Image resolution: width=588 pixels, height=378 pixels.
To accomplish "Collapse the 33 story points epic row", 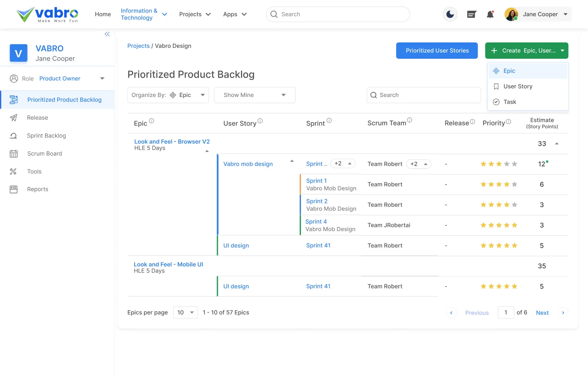I will click(557, 144).
